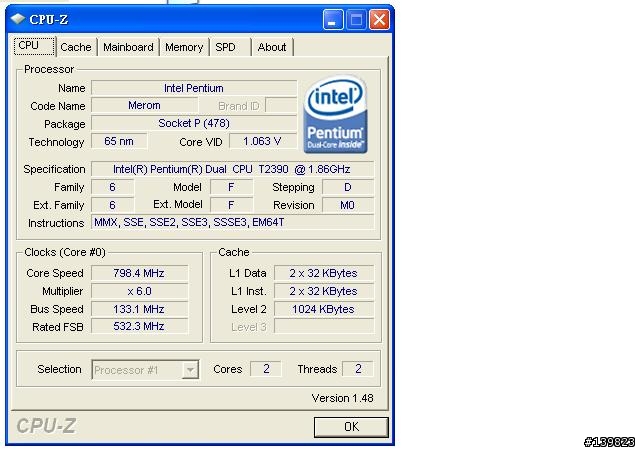Click the Technology value 65 nm
The height and width of the screenshot is (450, 640).
(119, 141)
